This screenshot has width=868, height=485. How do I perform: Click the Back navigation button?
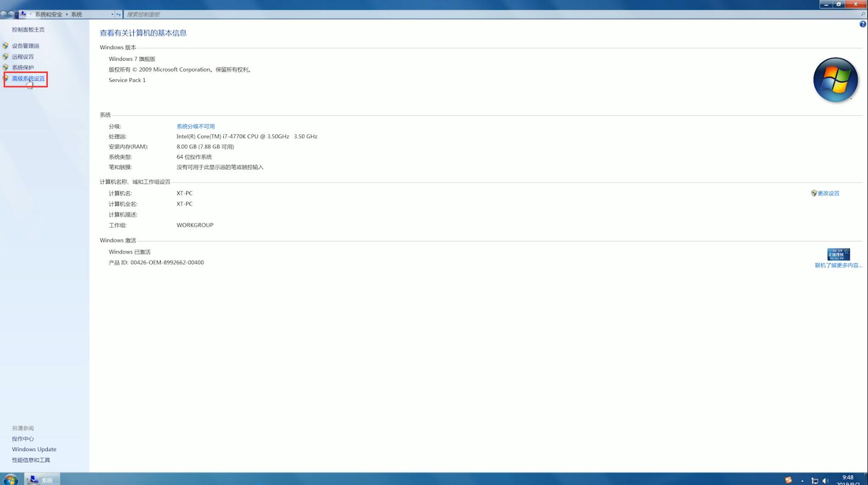[x=4, y=14]
